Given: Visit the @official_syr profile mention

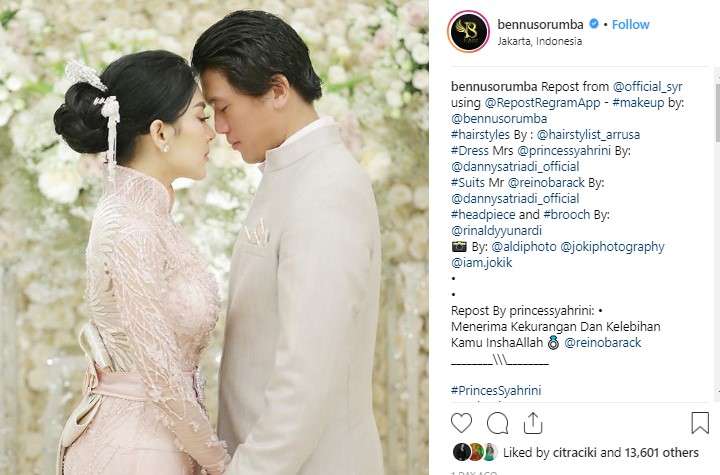Looking at the screenshot, I should (x=647, y=87).
